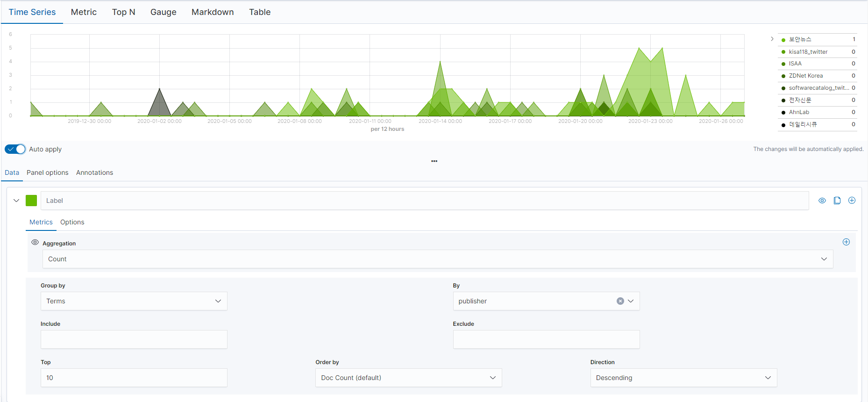This screenshot has height=402, width=868.
Task: Open the series Options tab
Action: click(72, 222)
